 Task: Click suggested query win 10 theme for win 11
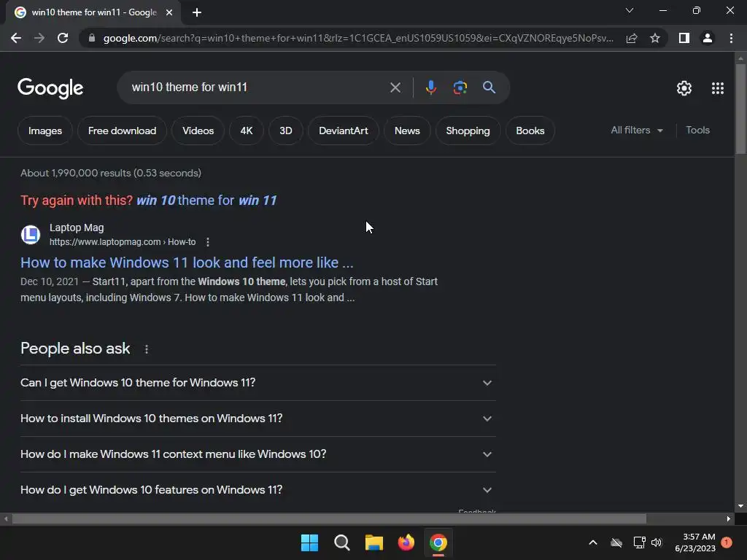(x=206, y=201)
